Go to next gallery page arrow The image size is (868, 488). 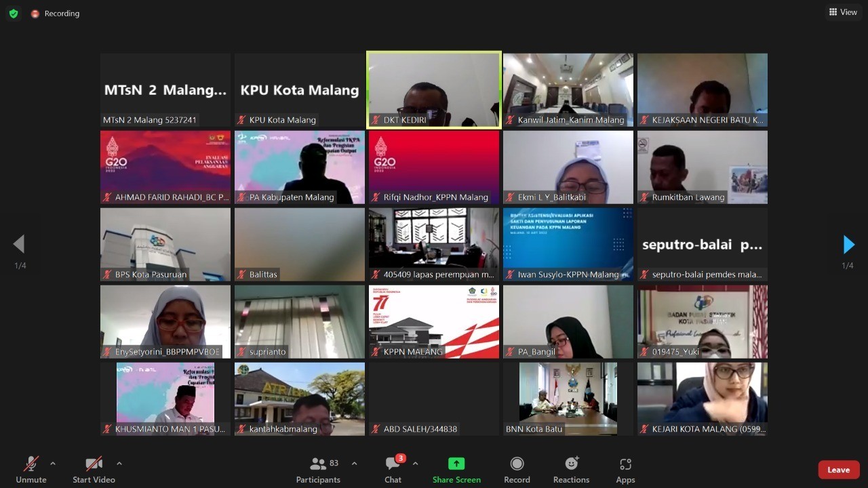[848, 244]
